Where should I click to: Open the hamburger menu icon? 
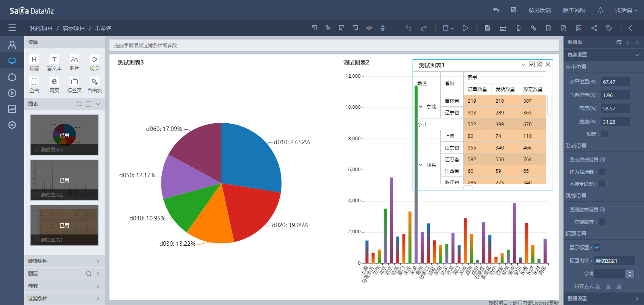12,28
